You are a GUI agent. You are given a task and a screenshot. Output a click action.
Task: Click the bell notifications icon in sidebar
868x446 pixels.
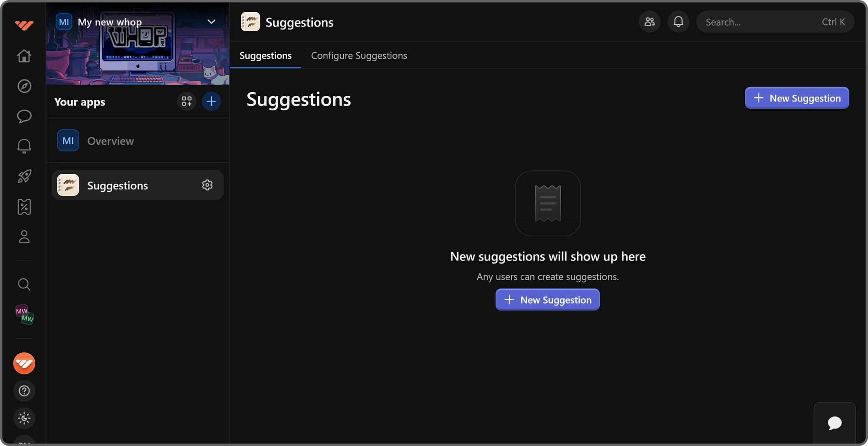[24, 146]
